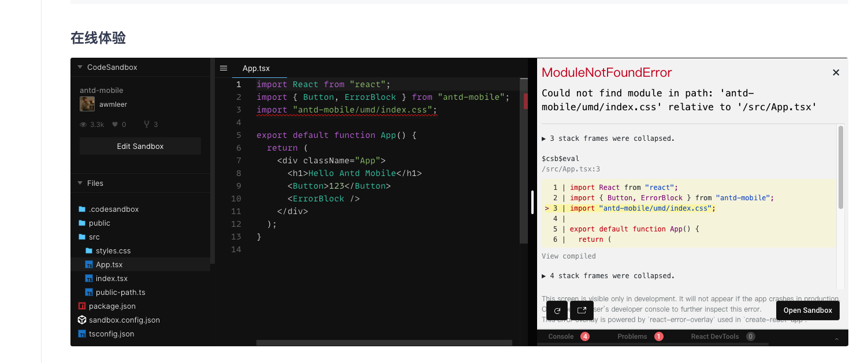Open the Console tab
This screenshot has width=868, height=363.
click(568, 336)
